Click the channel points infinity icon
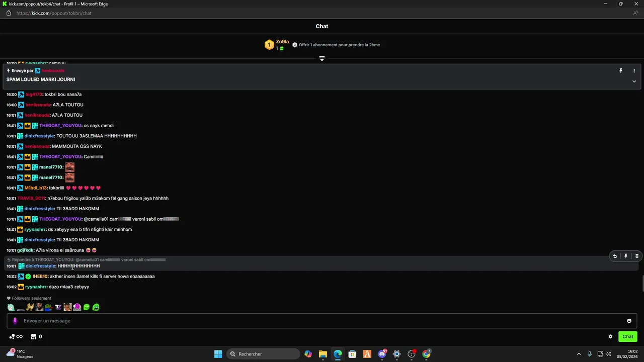The image size is (644, 362). [x=16, y=337]
